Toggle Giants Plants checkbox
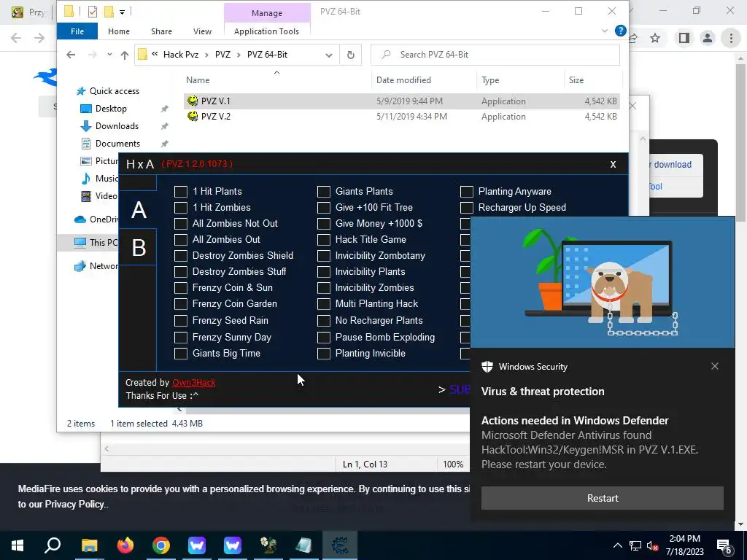 323,192
